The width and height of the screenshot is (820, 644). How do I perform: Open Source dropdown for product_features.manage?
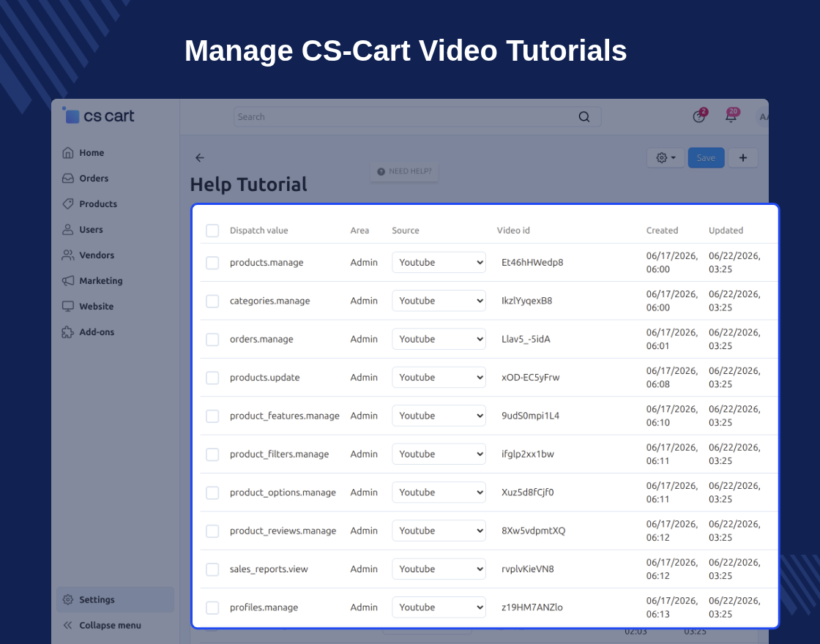[439, 416]
